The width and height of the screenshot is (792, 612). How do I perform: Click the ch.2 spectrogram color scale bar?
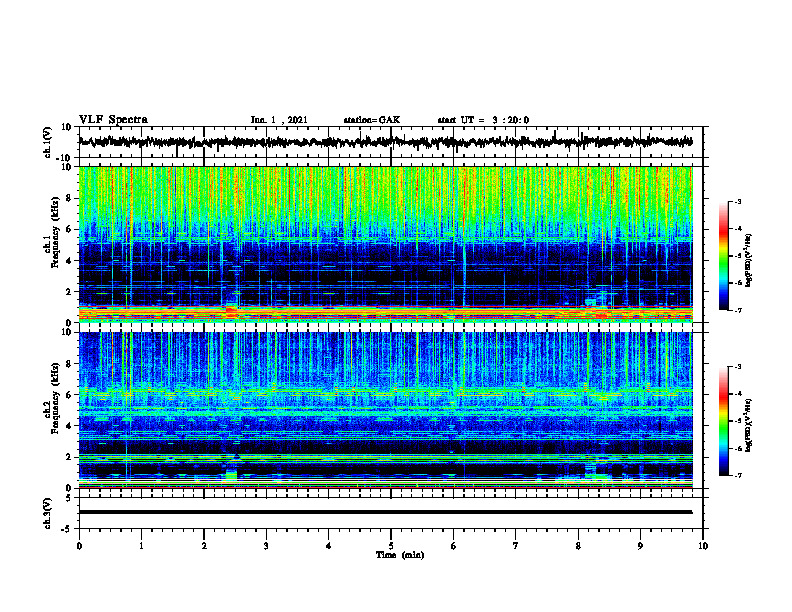724,421
